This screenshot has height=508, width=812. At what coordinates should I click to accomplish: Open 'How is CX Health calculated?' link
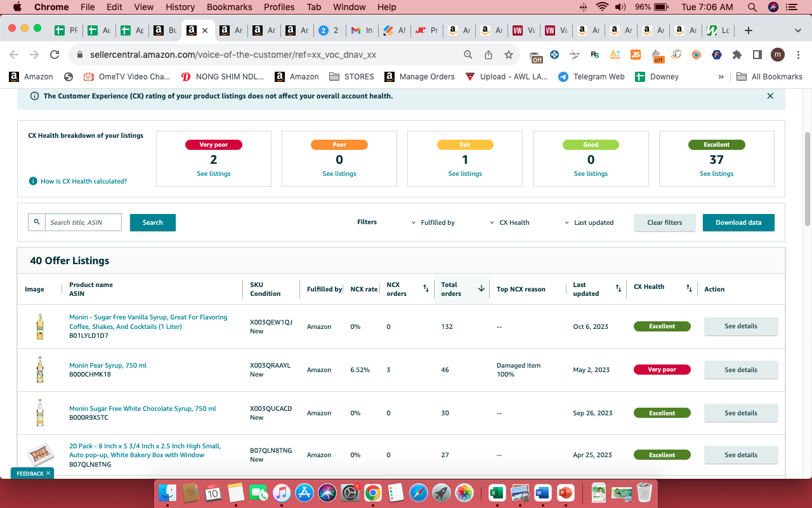(84, 182)
